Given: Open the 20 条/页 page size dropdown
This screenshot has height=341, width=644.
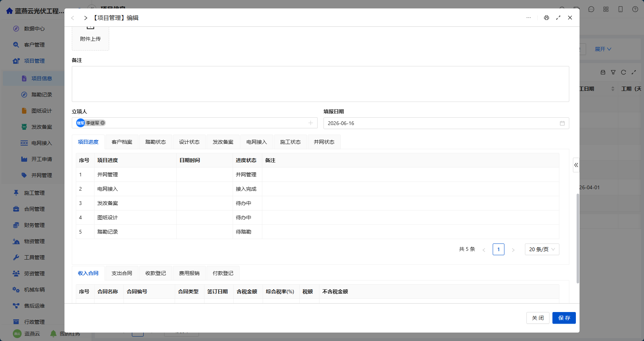Looking at the screenshot, I should [x=542, y=249].
